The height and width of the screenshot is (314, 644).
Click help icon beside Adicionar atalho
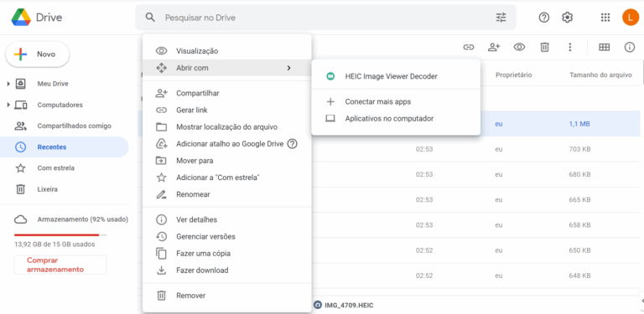pos(292,144)
